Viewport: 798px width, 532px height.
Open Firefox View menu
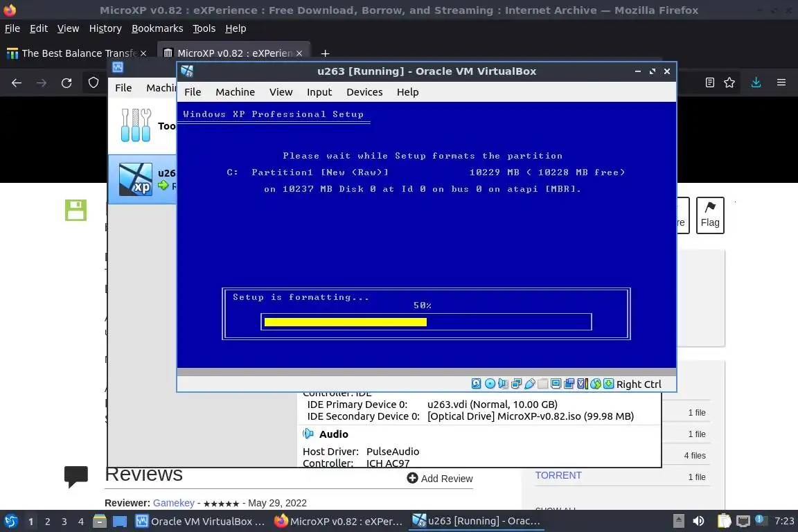(68, 28)
